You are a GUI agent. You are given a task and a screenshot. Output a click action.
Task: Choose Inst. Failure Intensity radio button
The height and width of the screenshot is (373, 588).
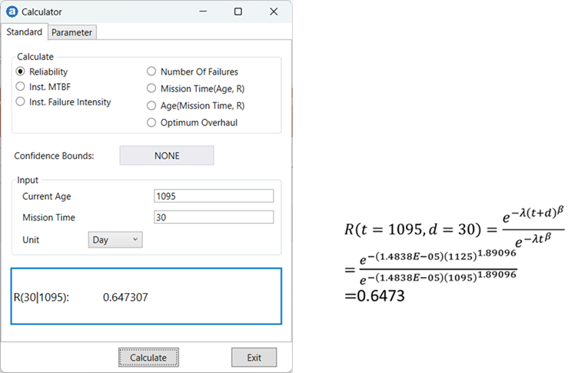21,102
